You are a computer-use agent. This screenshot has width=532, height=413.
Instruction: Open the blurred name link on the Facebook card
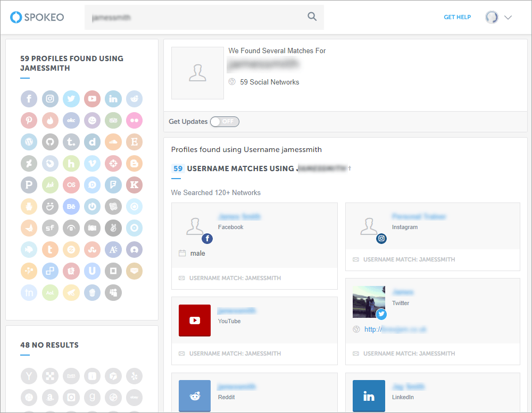click(x=239, y=217)
